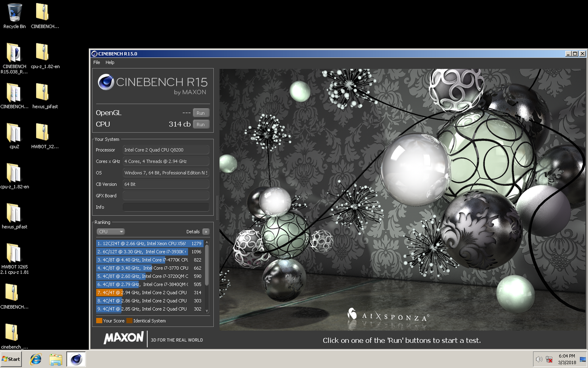
Task: Select the unzipped hexus_pifast folder icon
Action: (14, 216)
